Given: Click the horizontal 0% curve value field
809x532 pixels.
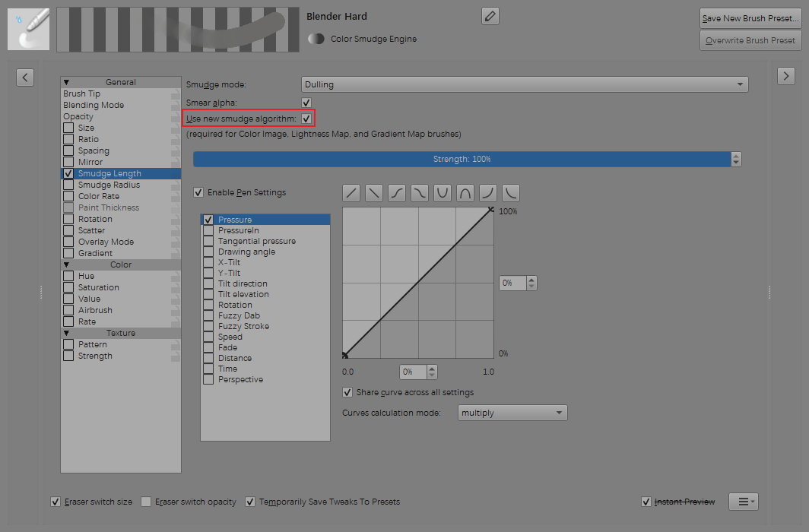Looking at the screenshot, I should [x=414, y=372].
